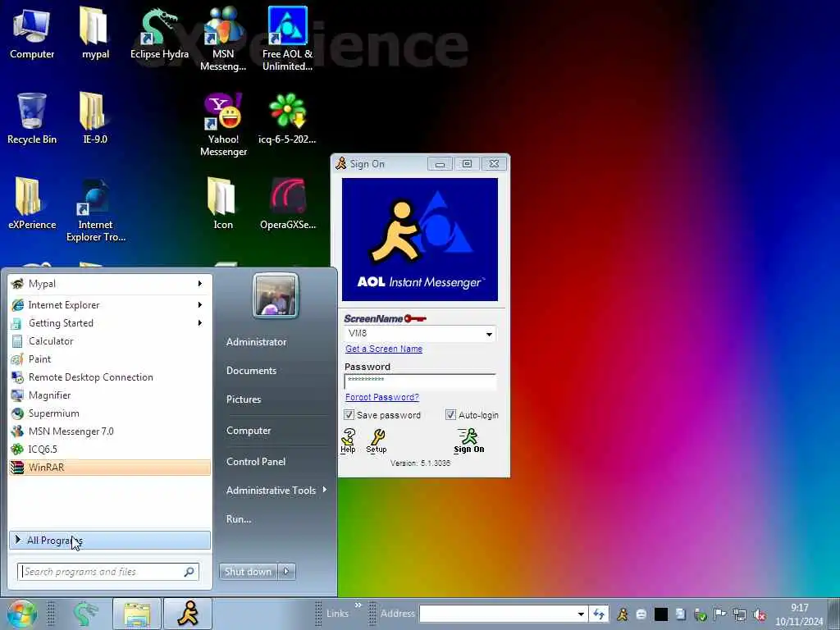Image resolution: width=840 pixels, height=630 pixels.
Task: Select the Yahoo! Messenger desktop shortcut
Action: (x=223, y=125)
